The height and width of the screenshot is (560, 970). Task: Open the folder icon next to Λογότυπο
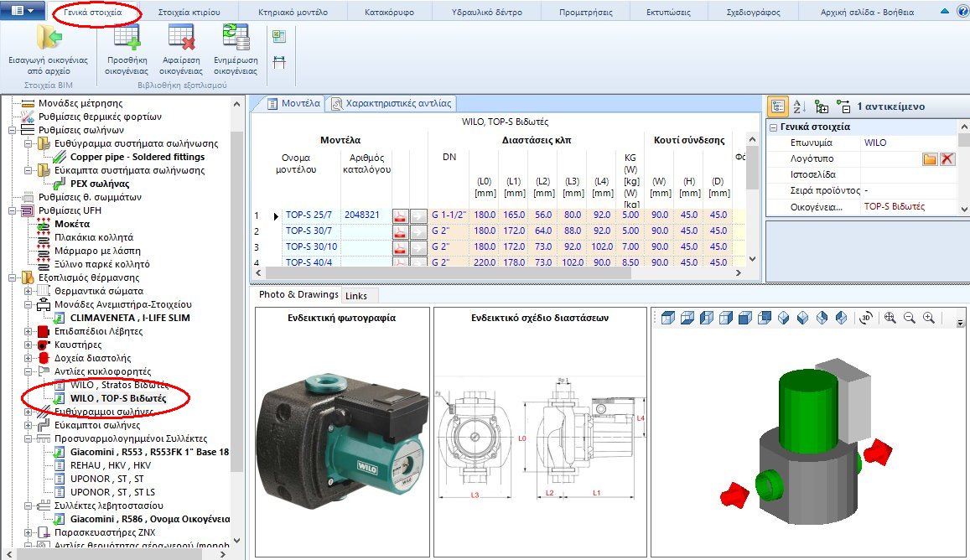coord(931,159)
